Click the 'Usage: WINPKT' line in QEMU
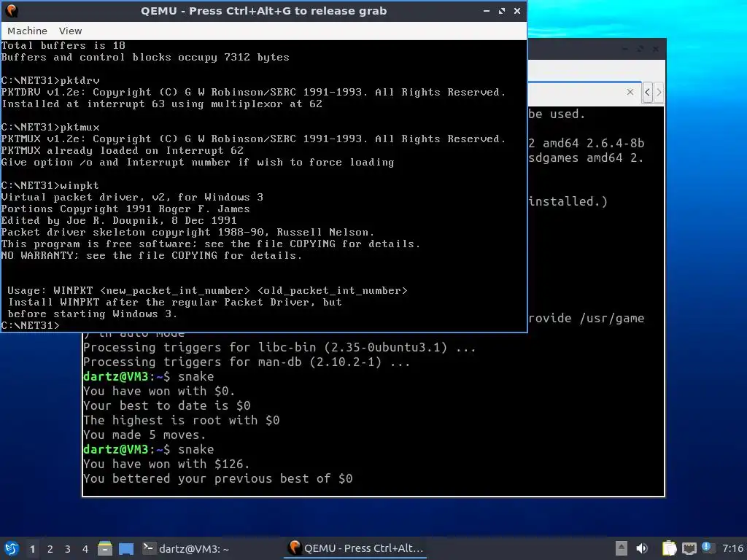This screenshot has width=747, height=560. point(207,290)
